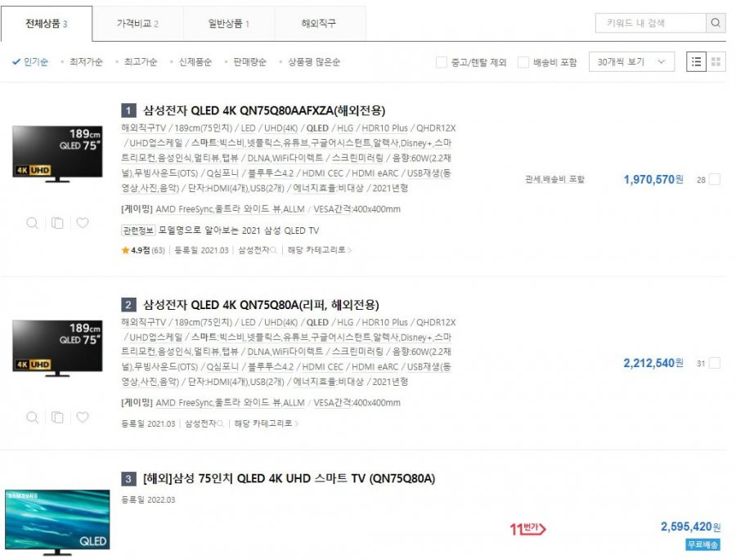Screen dimensions: 736x560
Task: Sort by 판매량순
Action: click(249, 62)
